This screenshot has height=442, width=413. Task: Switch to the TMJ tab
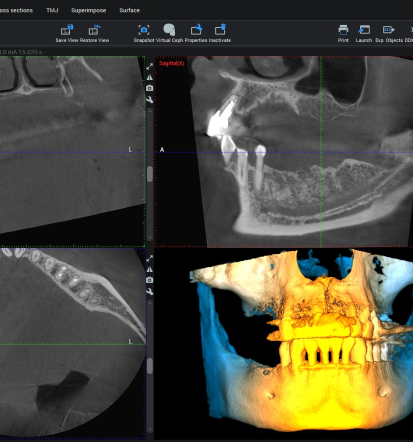tap(52, 10)
